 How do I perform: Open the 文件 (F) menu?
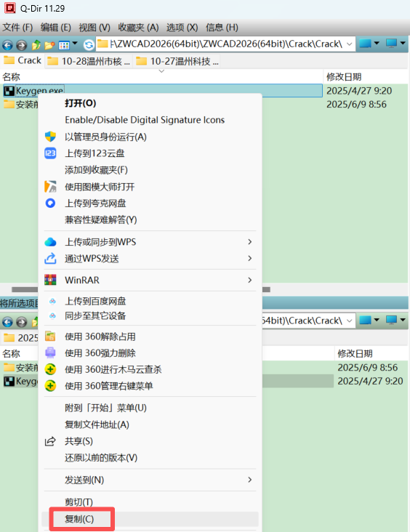[x=17, y=28]
